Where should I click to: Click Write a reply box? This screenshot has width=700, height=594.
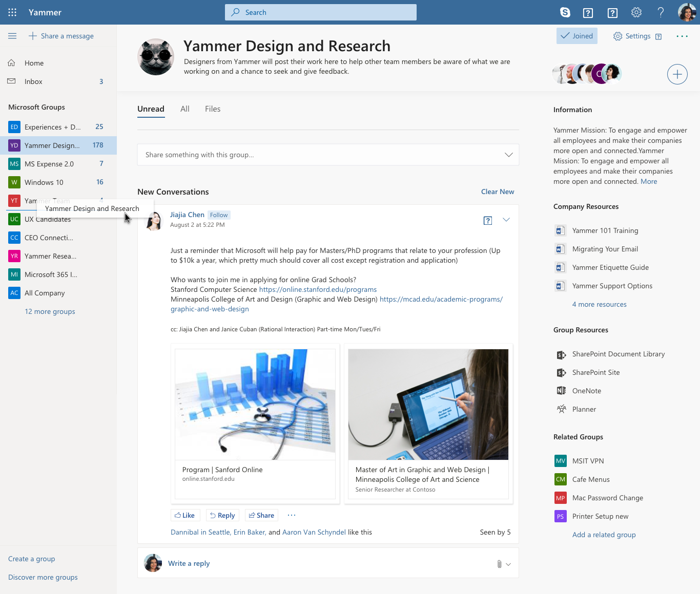coord(328,563)
